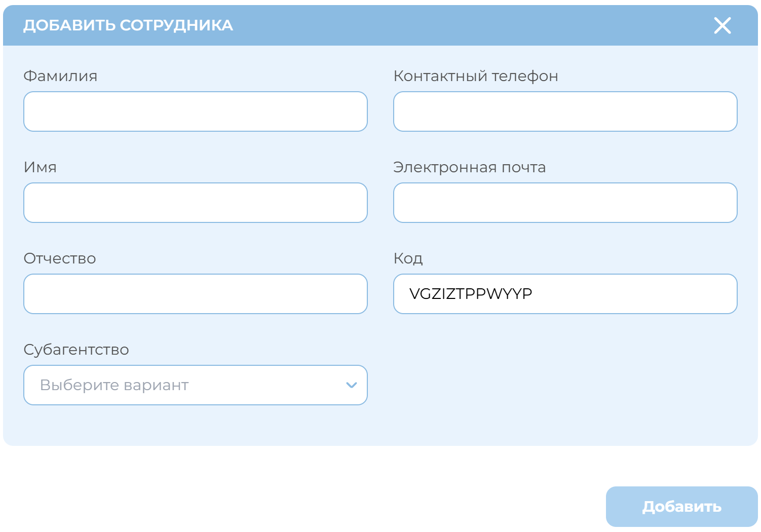Click the white X icon in header
This screenshot has height=532, width=761.
[722, 25]
